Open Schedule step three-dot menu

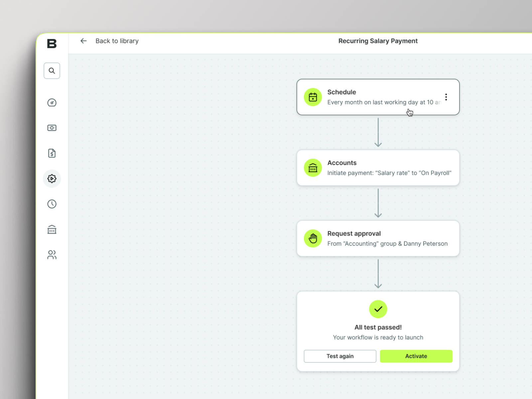pyautogui.click(x=446, y=97)
